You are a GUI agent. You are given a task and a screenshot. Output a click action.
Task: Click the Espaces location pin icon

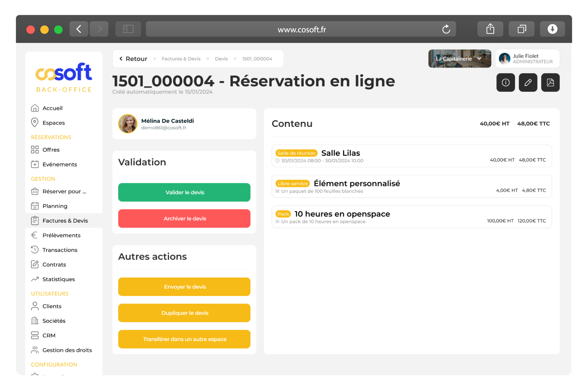(x=35, y=122)
